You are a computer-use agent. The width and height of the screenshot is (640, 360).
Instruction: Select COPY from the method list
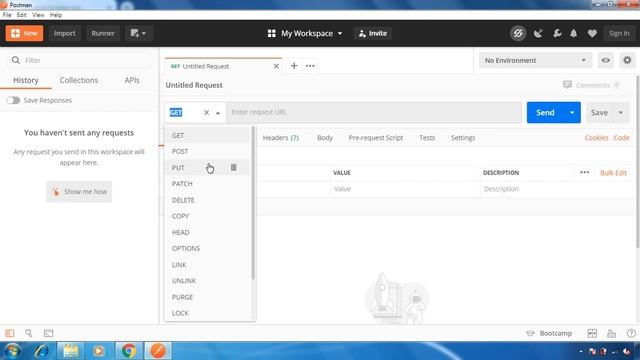[207, 216]
